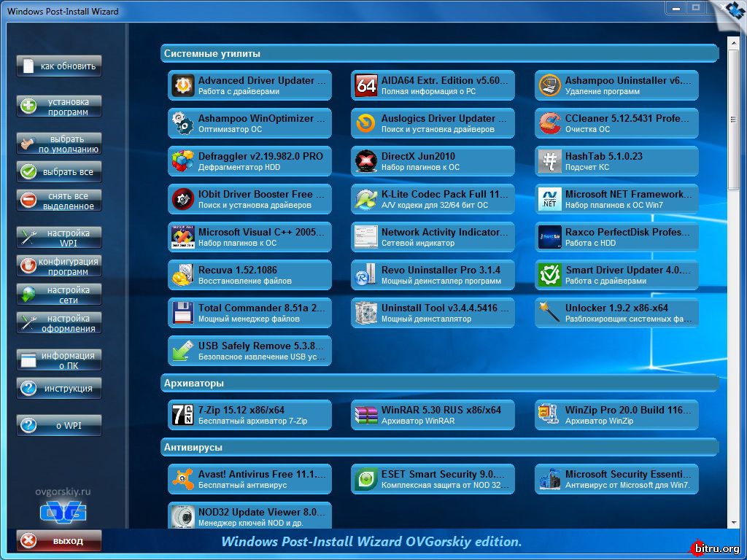Click the NOD32 Update Viewer icon

pyautogui.click(x=183, y=516)
